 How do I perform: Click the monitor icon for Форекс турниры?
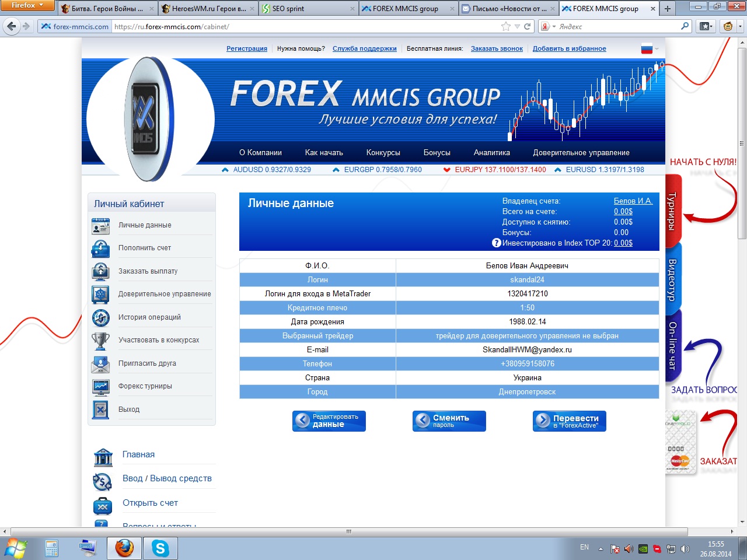[100, 387]
